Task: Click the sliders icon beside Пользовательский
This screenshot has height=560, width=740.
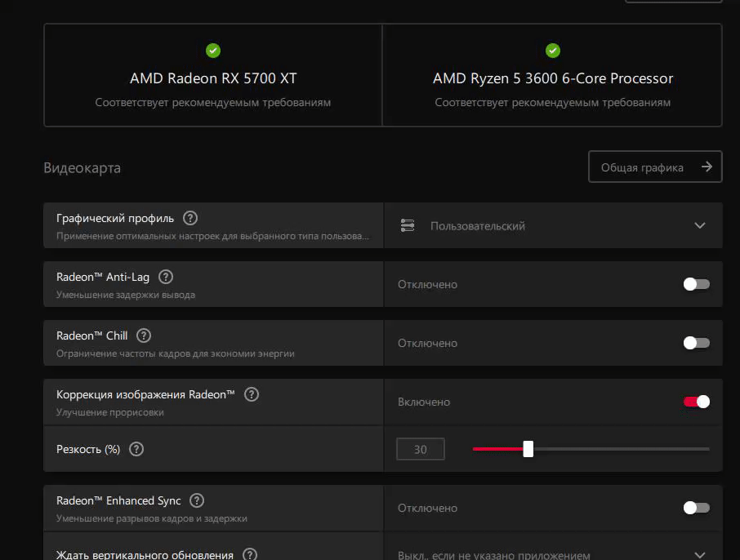Action: [x=408, y=225]
